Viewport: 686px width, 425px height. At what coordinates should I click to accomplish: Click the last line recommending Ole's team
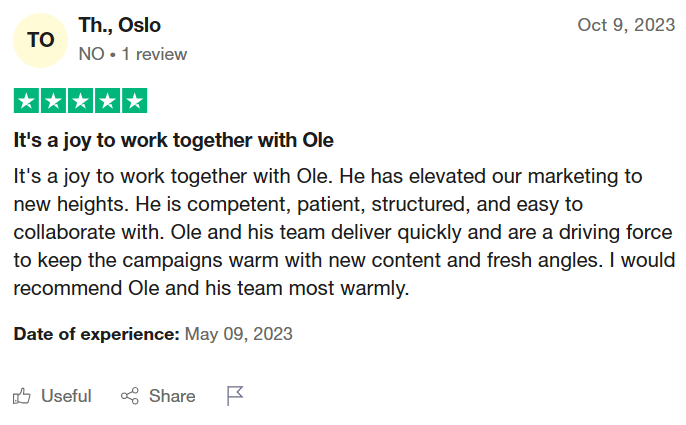point(212,290)
